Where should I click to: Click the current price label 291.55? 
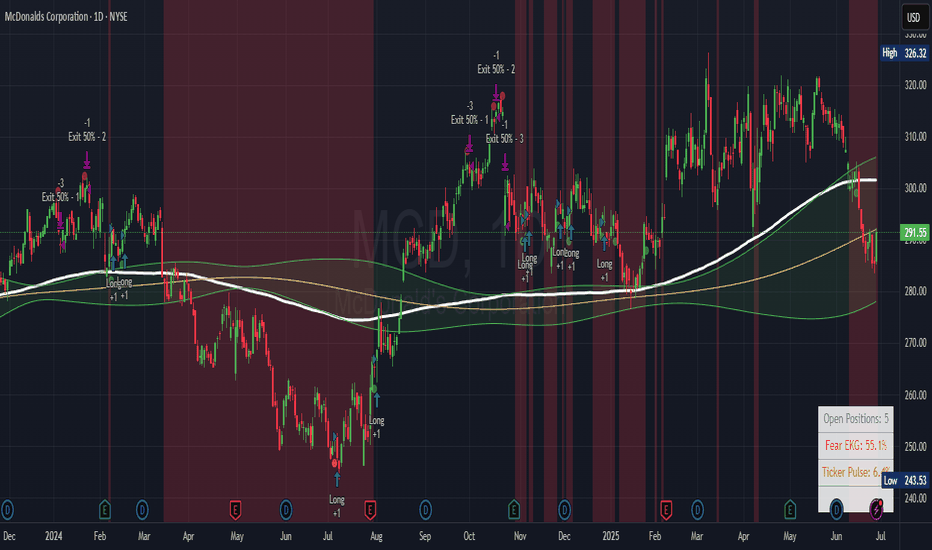click(x=915, y=232)
